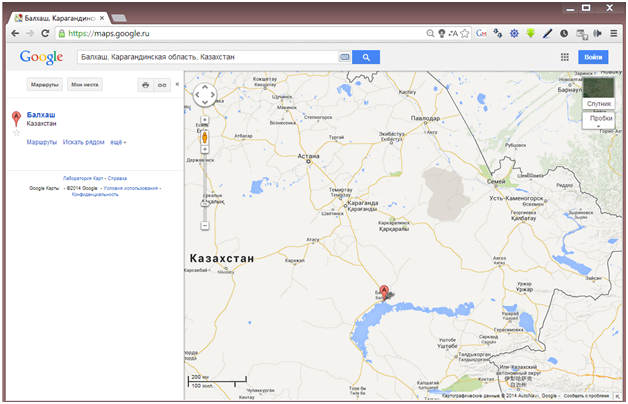Print the map using the printer icon
Viewport: 628px width, 404px height.
pos(145,84)
